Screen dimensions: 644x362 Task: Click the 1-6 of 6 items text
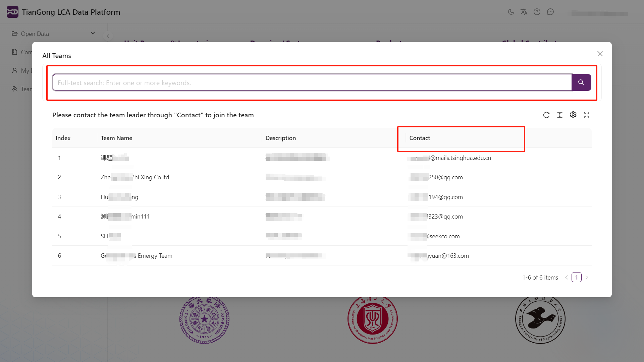tap(540, 278)
